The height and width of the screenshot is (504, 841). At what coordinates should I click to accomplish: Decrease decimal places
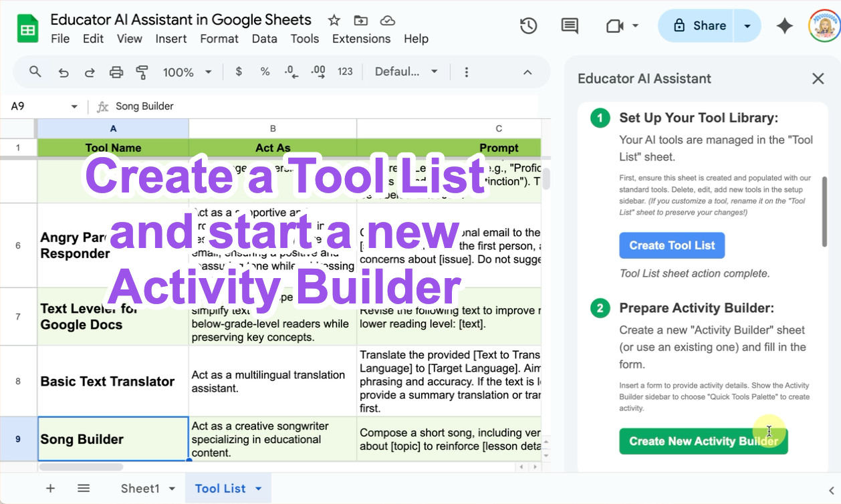291,72
